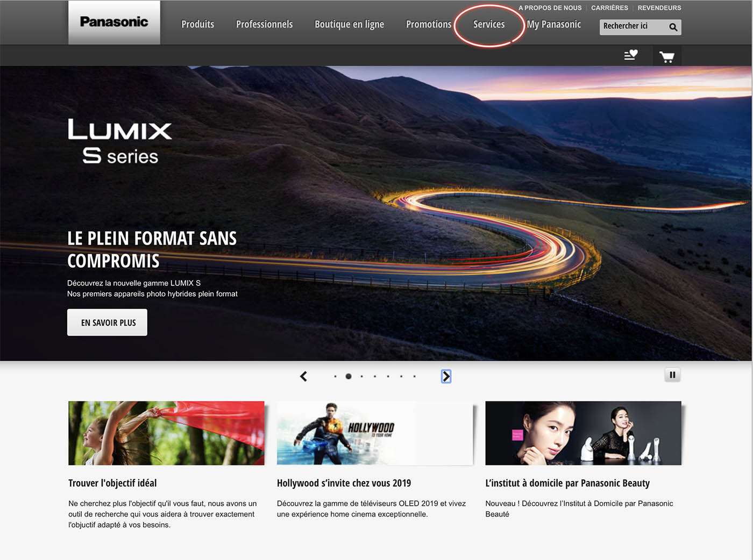Open the My Panasonic menu
The image size is (753, 560).
click(x=554, y=25)
